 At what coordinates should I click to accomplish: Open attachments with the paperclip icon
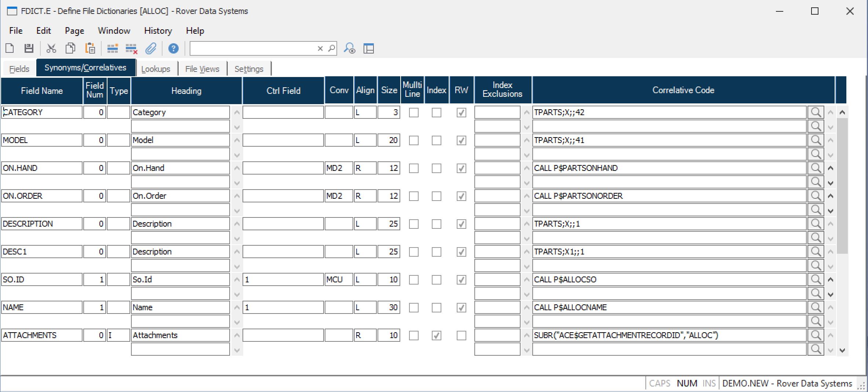click(x=151, y=48)
